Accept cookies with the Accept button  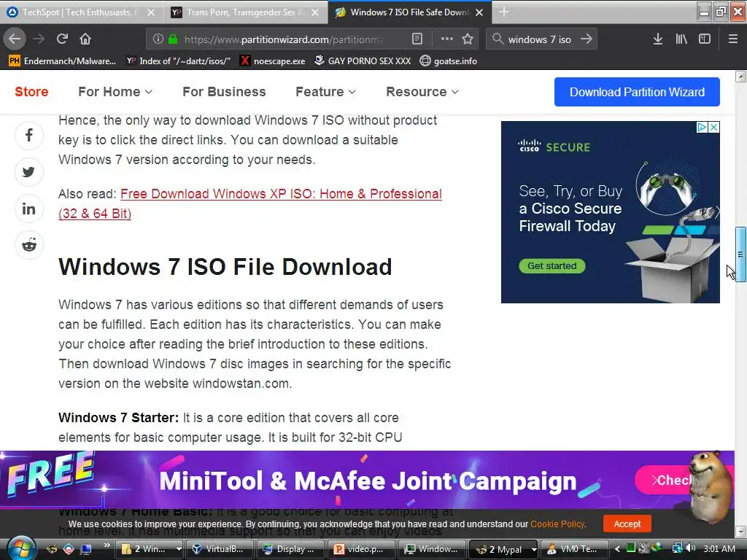[x=627, y=524]
